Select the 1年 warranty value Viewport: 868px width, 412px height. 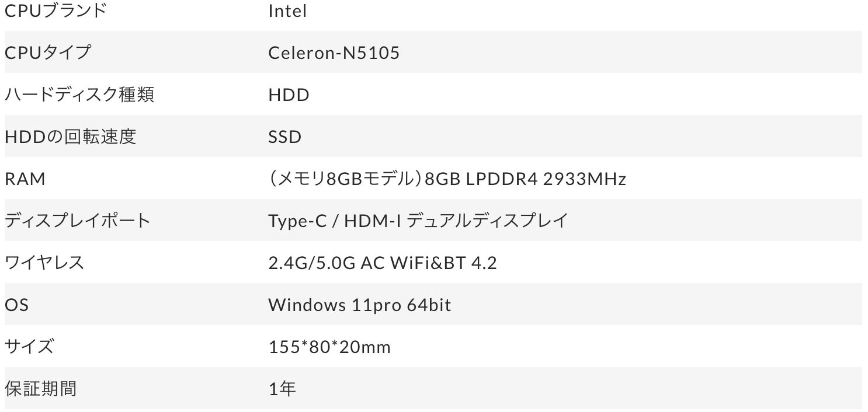coord(282,388)
